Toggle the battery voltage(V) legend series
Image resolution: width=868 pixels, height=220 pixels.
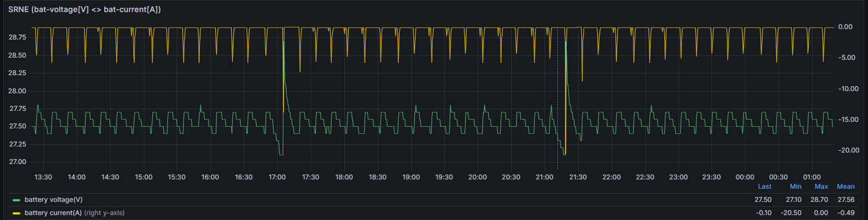click(x=54, y=200)
